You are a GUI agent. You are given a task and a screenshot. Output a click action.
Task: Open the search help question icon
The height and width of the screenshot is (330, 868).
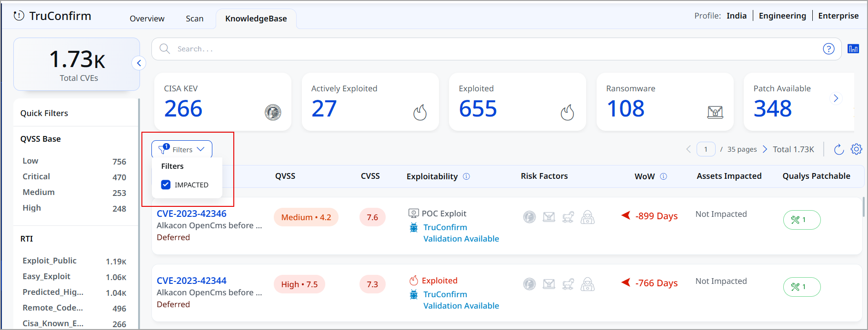coord(828,49)
